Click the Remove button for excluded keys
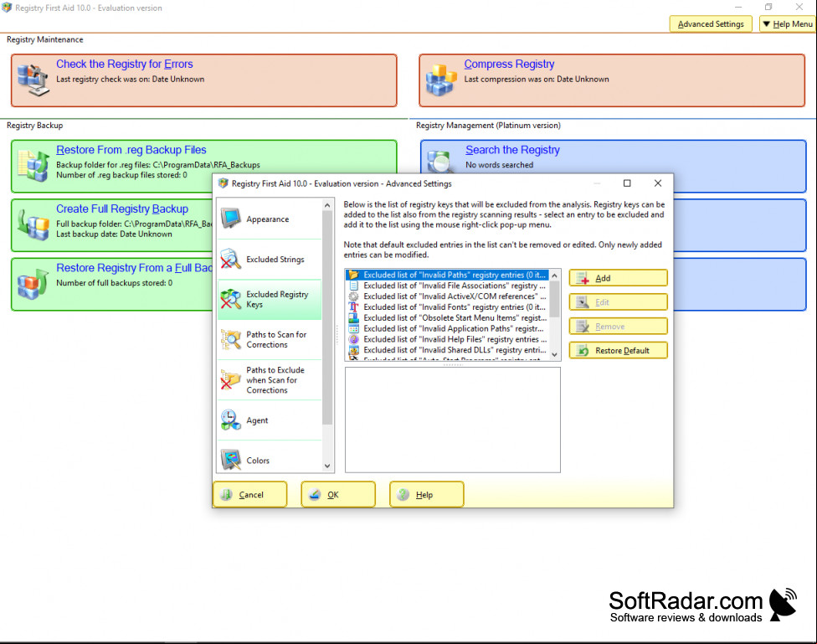 (618, 327)
